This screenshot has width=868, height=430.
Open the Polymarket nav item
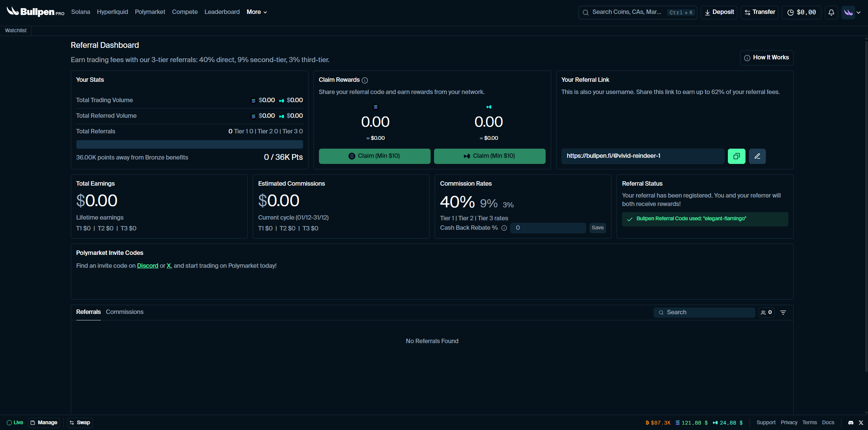150,12
